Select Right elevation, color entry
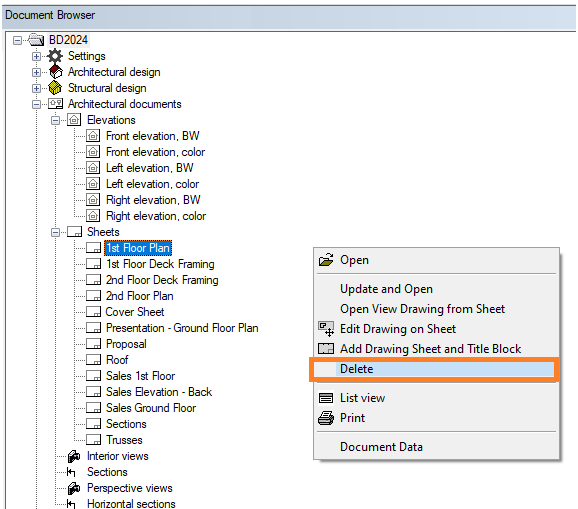Viewport: 578px width, 509px height. pyautogui.click(x=156, y=216)
